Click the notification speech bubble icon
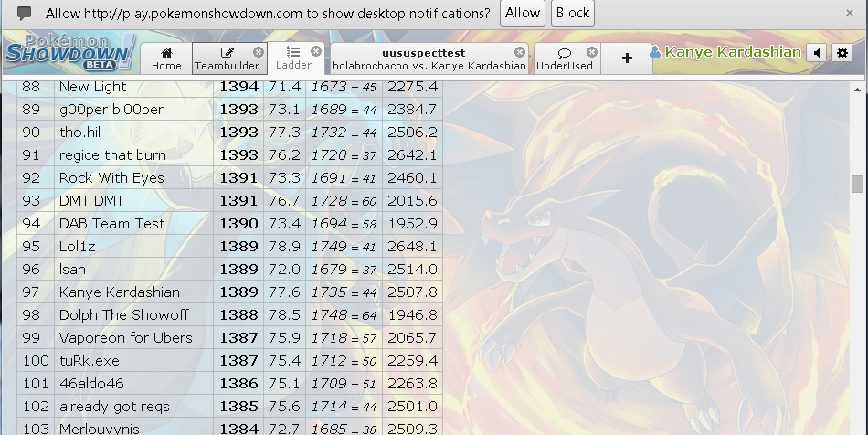Viewport: 868px width, 435px height. [24, 14]
